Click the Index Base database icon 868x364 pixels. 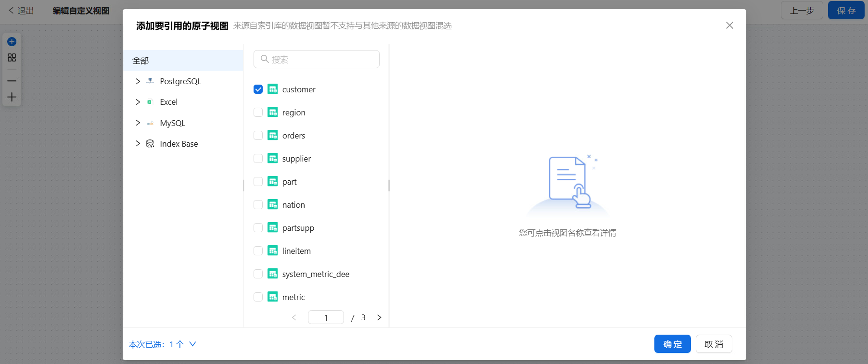(150, 144)
